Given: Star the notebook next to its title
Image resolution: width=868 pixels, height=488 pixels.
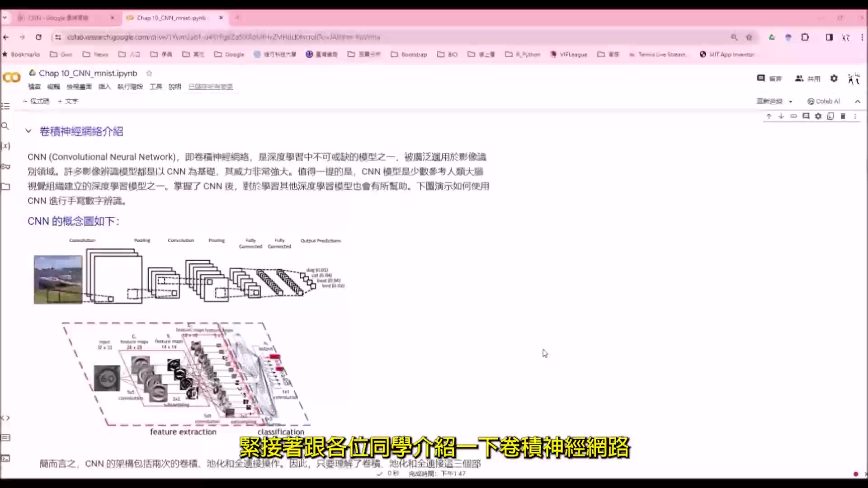Looking at the screenshot, I should [x=149, y=73].
